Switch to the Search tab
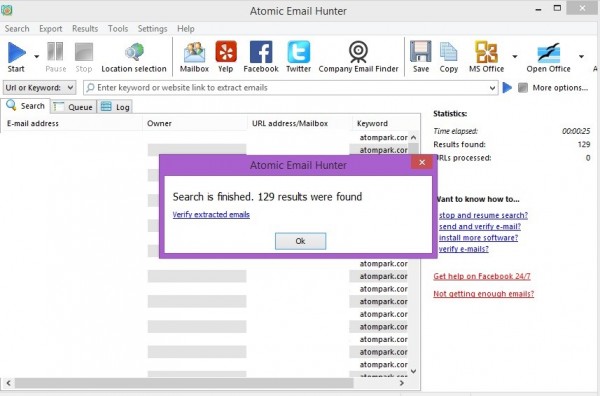This screenshot has width=600, height=396. pos(25,106)
